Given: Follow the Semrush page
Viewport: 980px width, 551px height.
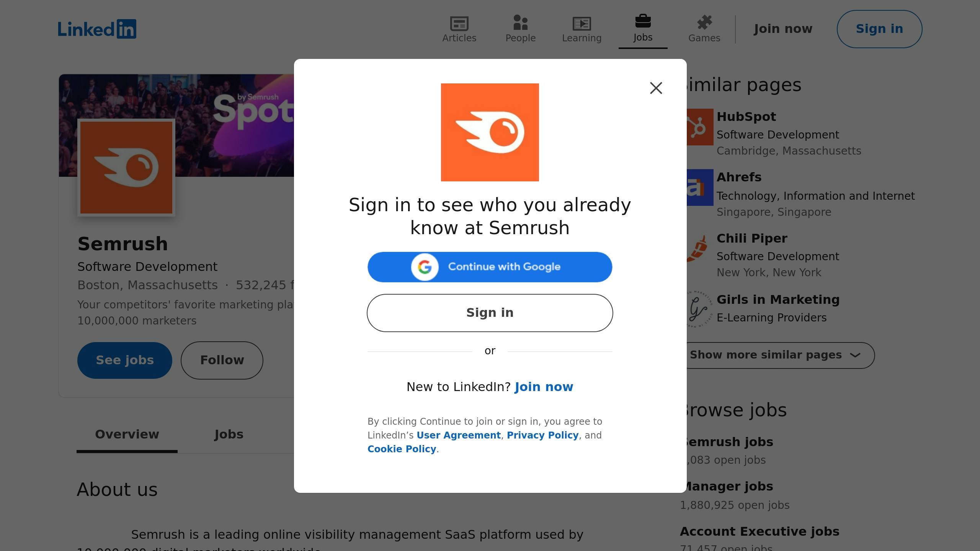Looking at the screenshot, I should click(222, 360).
